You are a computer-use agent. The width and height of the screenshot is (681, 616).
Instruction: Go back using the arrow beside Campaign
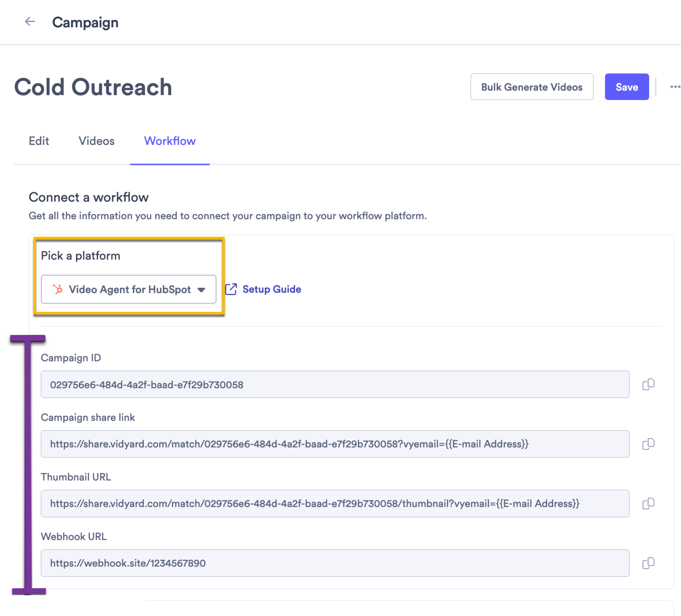tap(30, 22)
